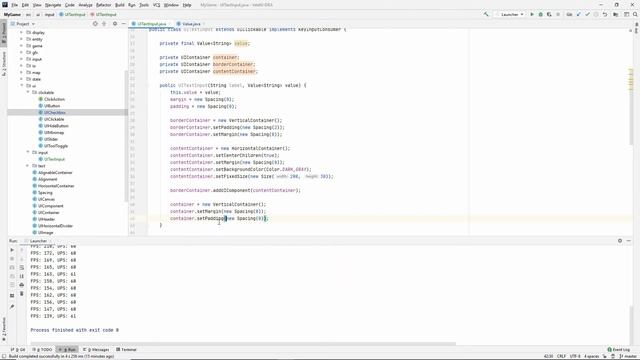The width and height of the screenshot is (640, 360).
Task: Click the Build project hammer icon
Action: [486, 14]
